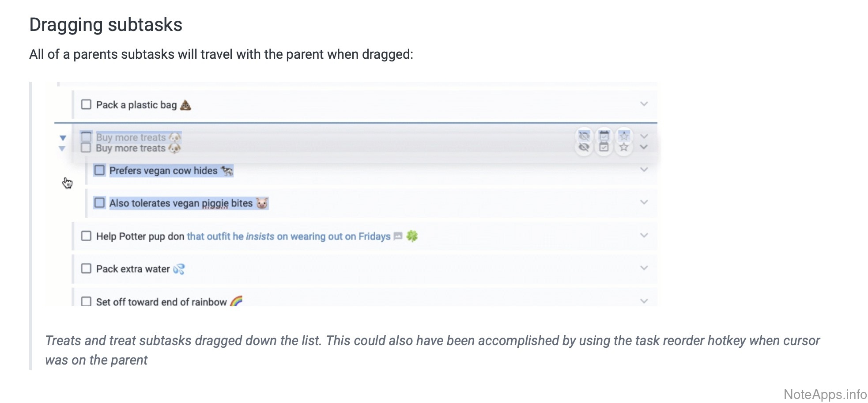This screenshot has height=403, width=868.
Task: Check off 'Pack a plastic bag' task
Action: tap(86, 105)
